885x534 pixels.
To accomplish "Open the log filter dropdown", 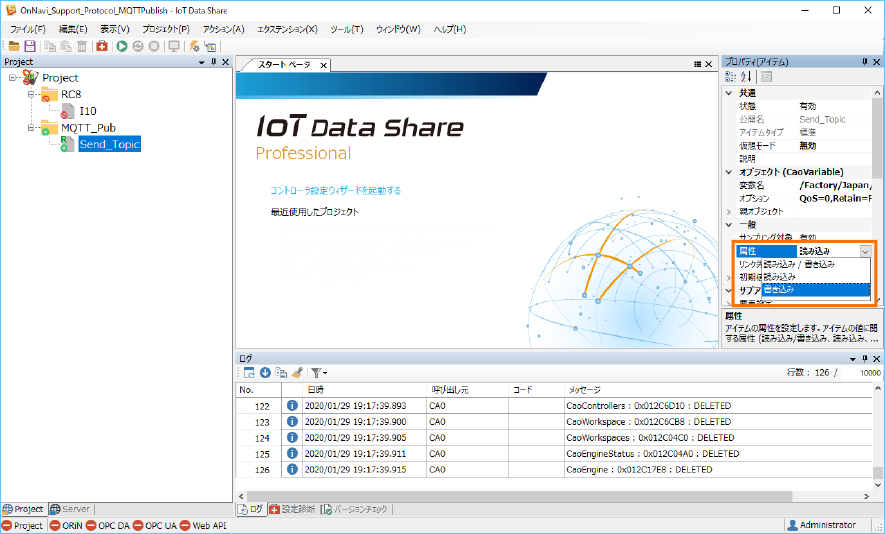I will [x=319, y=373].
